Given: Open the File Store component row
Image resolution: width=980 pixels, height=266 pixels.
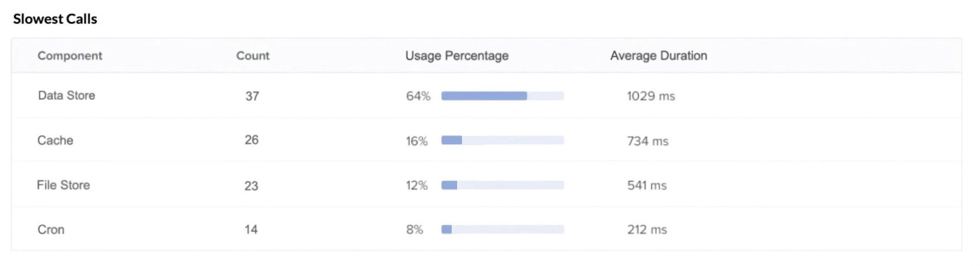Looking at the screenshot, I should 63,185.
